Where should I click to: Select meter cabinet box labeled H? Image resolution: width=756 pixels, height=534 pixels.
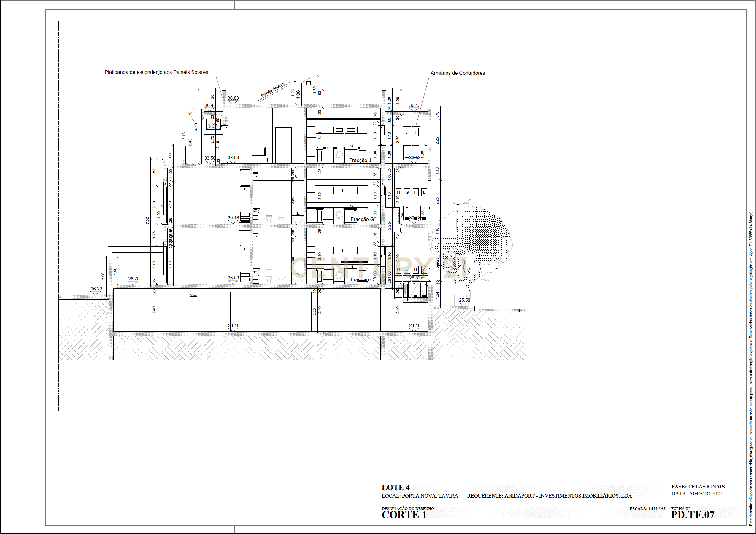pyautogui.click(x=398, y=192)
